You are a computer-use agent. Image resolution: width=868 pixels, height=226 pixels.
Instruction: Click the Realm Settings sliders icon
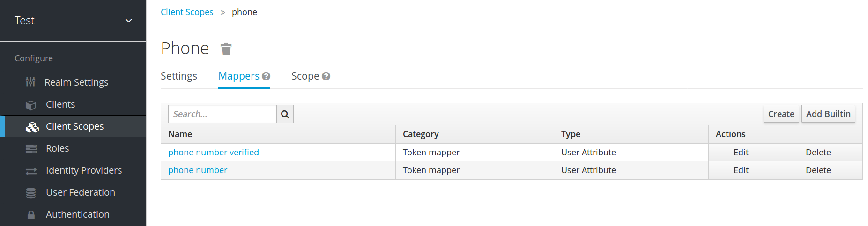(30, 82)
